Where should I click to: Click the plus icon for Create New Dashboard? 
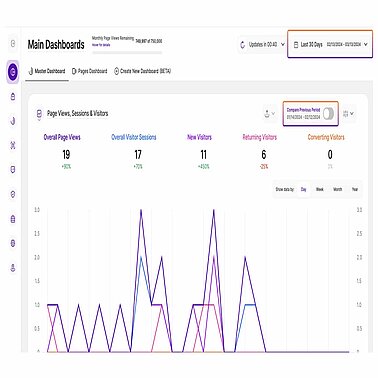click(116, 71)
